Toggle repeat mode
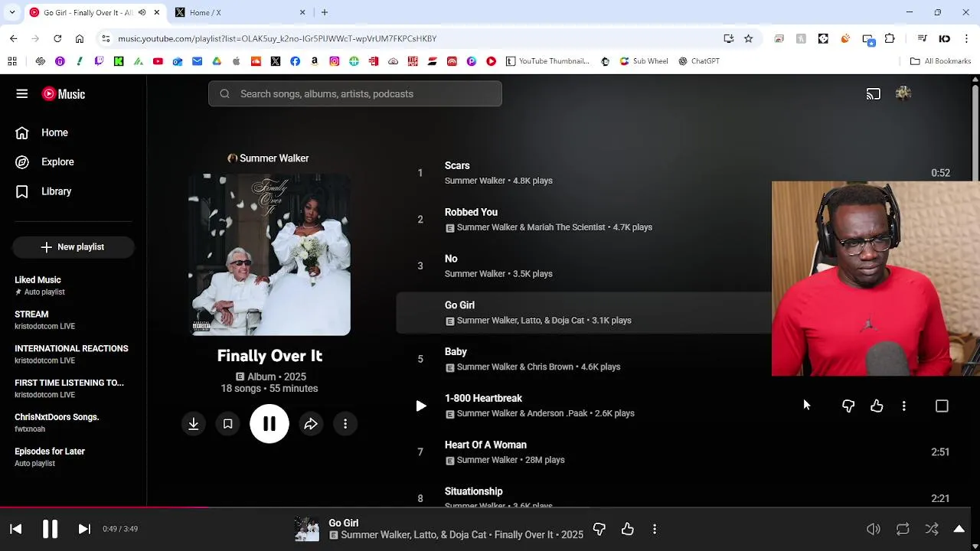Image resolution: width=980 pixels, height=551 pixels. 903,529
